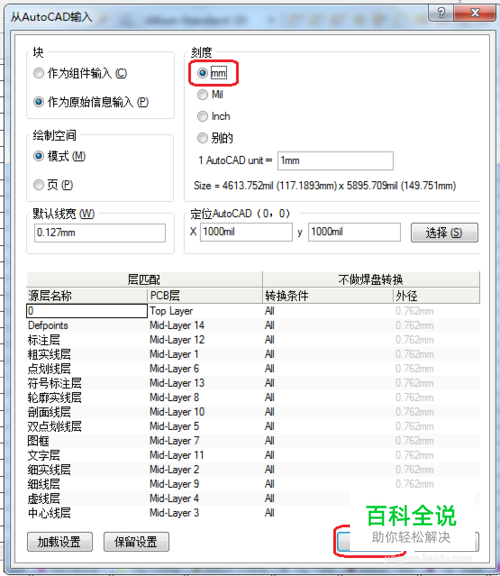500x576 pixels.
Task: Click the Mid-Layer 12 PCB layer cell
Action: click(205, 340)
